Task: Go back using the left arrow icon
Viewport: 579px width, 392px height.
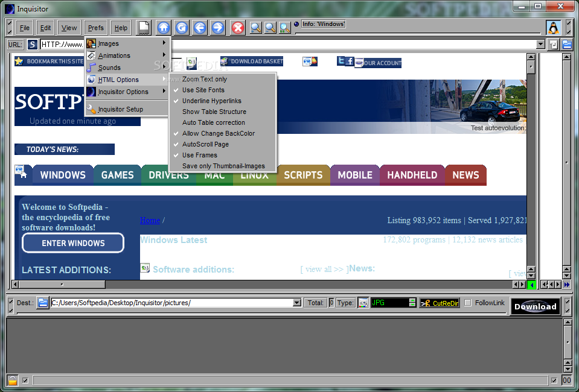Action: [200, 28]
